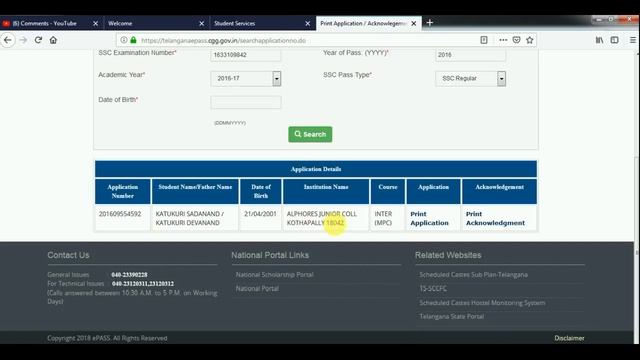Toggle reader view icon in address bar
Screen dimensions: 640x360
point(484,40)
